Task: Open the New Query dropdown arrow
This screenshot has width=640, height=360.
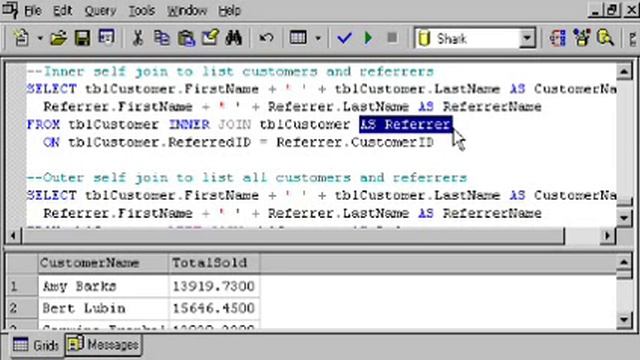Action: coord(40,39)
